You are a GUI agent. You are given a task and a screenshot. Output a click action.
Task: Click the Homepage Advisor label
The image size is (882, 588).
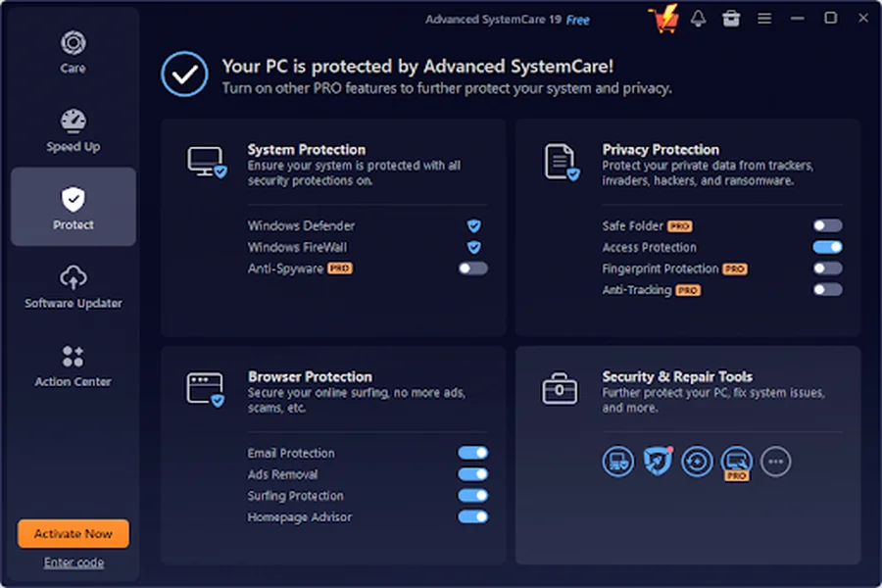tap(299, 517)
